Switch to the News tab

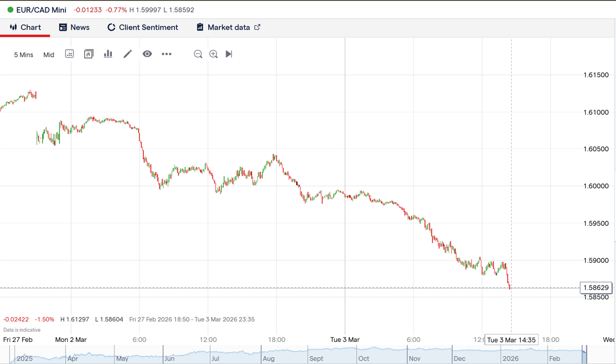74,27
